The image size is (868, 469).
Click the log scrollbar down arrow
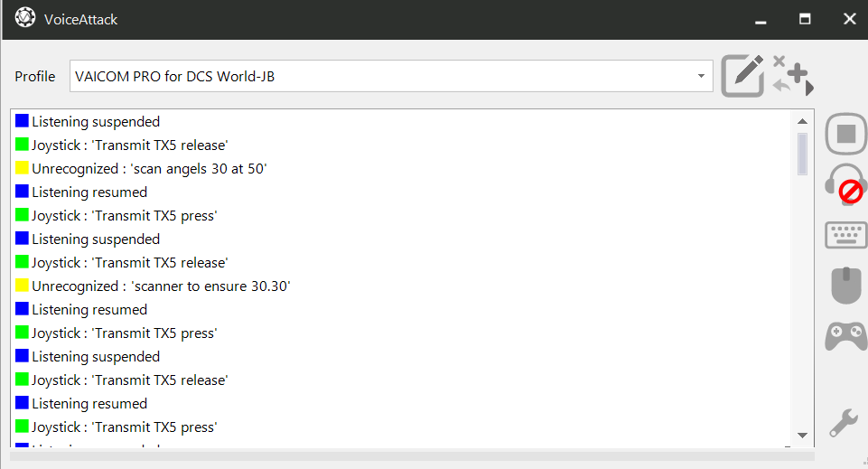click(x=802, y=436)
